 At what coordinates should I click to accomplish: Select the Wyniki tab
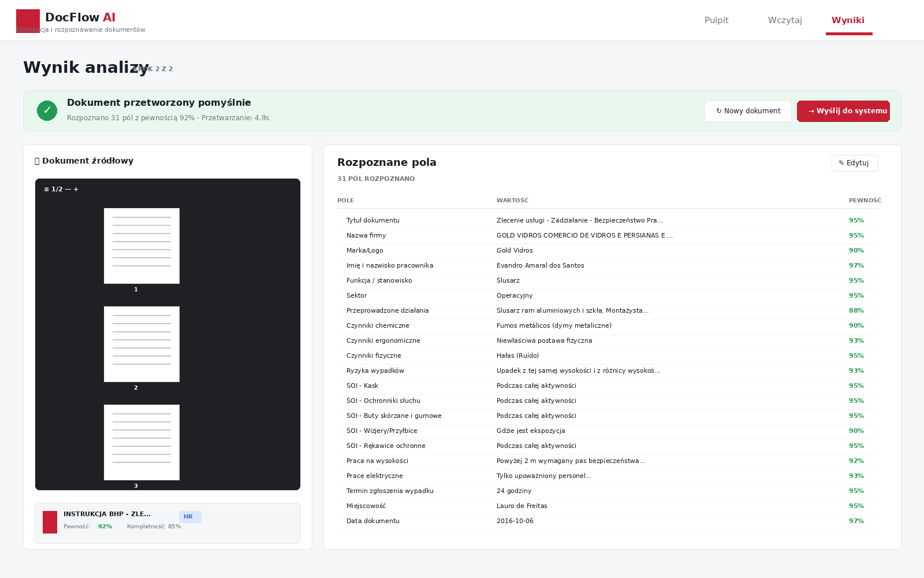tap(848, 20)
